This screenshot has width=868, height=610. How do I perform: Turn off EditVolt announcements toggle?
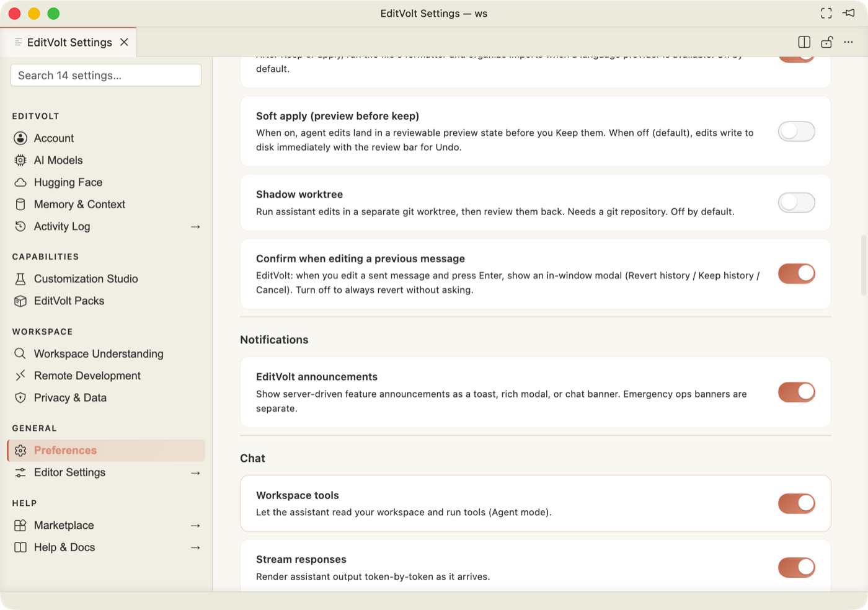coord(797,392)
